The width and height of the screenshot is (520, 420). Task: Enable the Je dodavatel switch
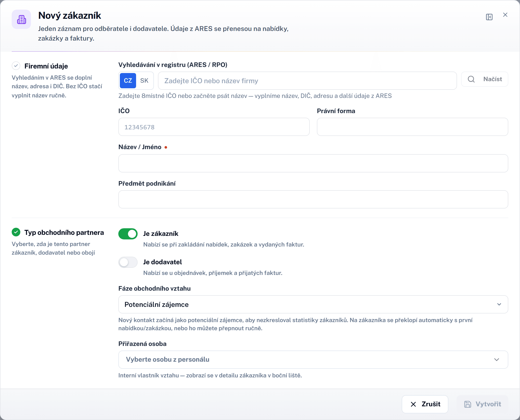[x=128, y=262]
